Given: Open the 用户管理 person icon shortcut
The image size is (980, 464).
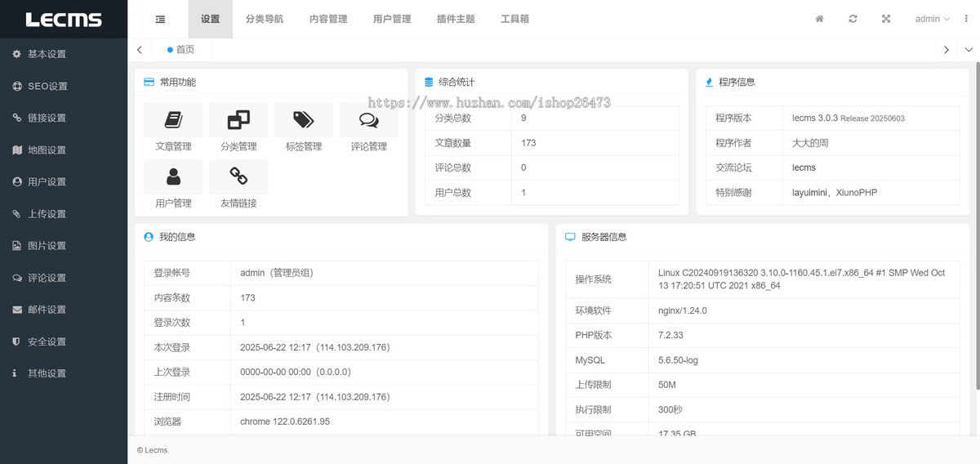Looking at the screenshot, I should click(x=173, y=176).
